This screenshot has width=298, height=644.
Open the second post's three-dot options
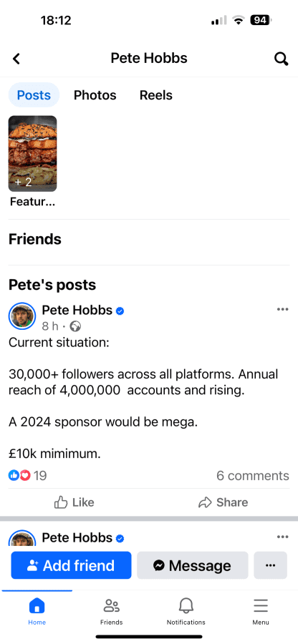coord(282,537)
